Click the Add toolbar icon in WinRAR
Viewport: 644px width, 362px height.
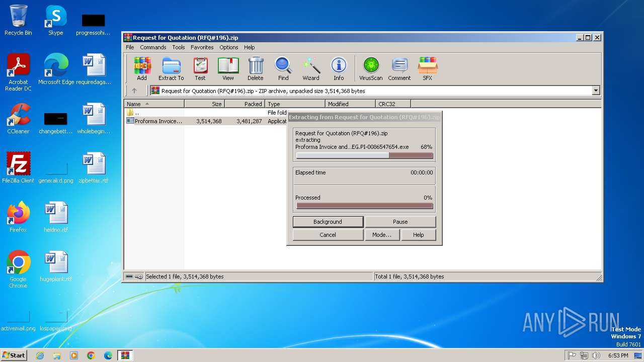point(142,69)
